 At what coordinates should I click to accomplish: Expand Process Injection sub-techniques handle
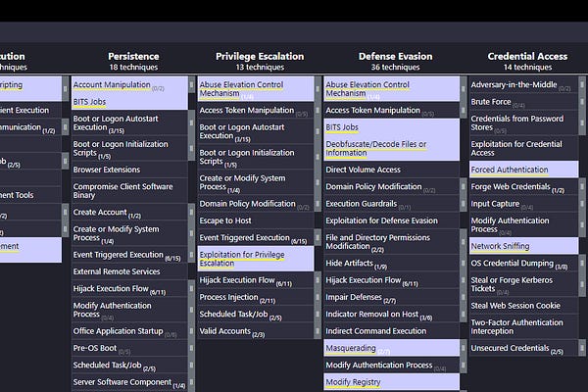pos(318,297)
